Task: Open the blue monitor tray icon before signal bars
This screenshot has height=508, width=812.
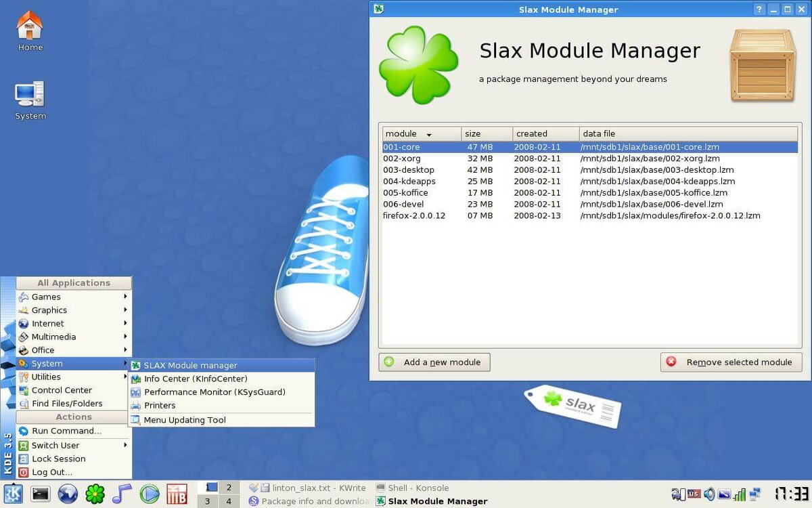Action: 725,494
